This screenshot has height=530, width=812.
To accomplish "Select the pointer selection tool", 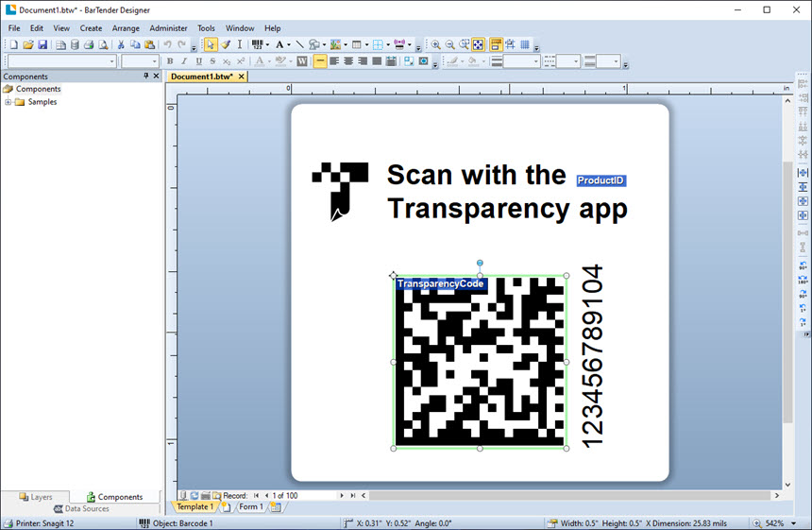I will pos(211,45).
